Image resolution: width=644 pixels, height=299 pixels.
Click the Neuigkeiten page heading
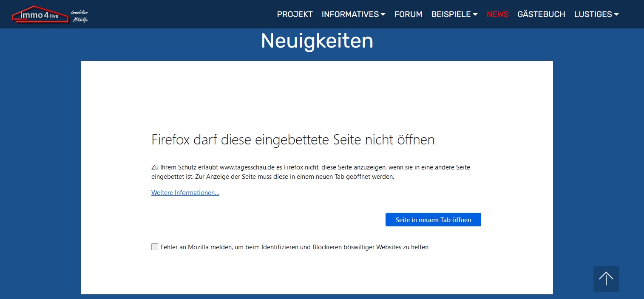point(317,41)
